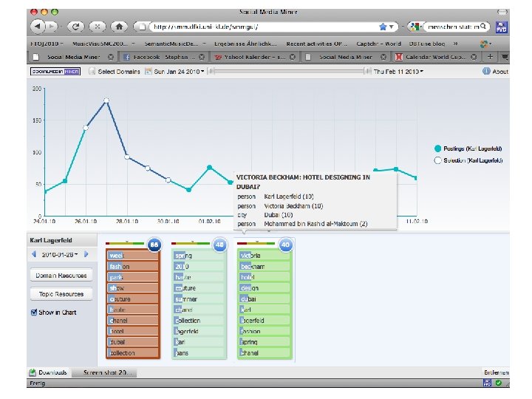Viewport: 532px width, 399px height.
Task: Open the Thu Feb 11 2010 date dropdown
Action: tap(398, 71)
